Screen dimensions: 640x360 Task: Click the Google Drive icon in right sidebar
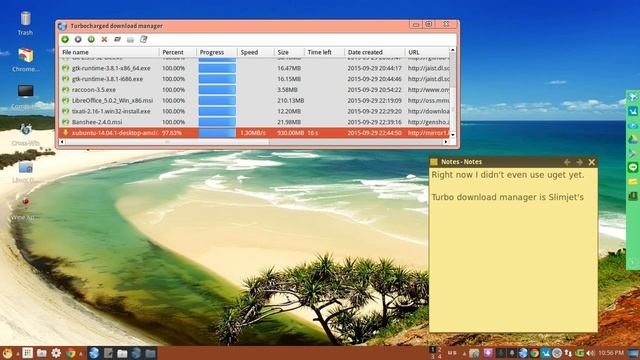click(x=633, y=139)
